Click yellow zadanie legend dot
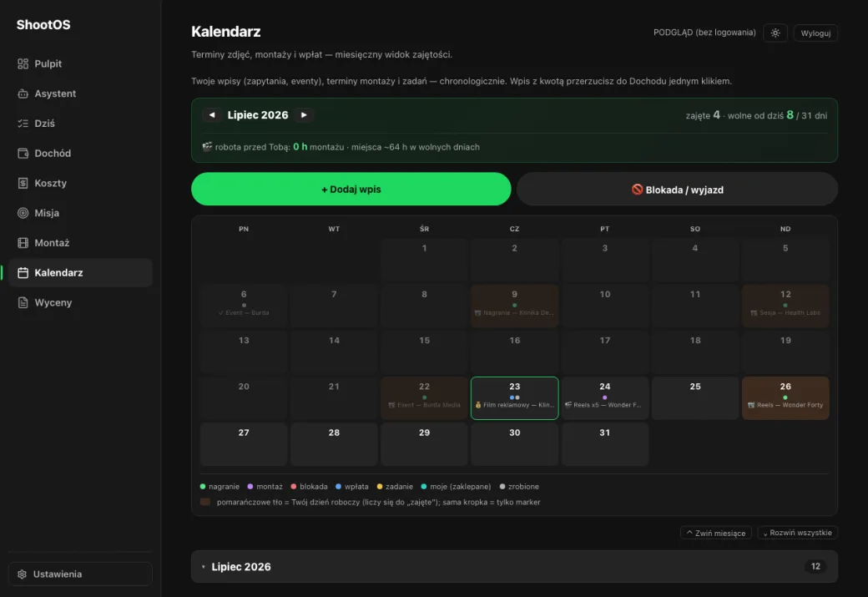Viewport: 868px width, 597px height. click(379, 486)
